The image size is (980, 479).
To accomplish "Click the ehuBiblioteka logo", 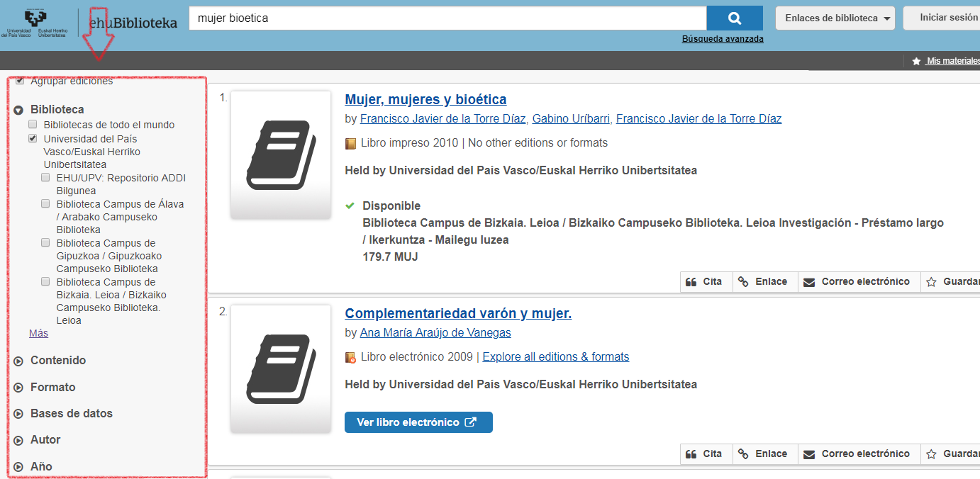I will [x=133, y=23].
